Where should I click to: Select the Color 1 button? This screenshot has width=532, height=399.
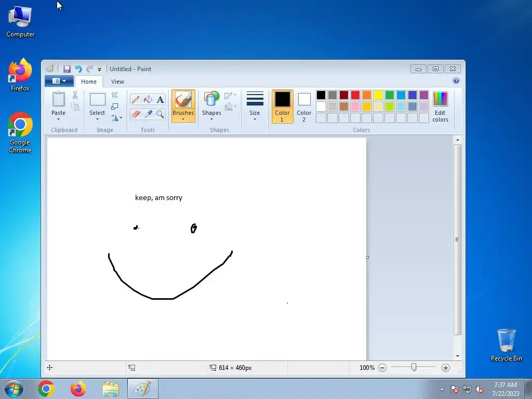282,106
